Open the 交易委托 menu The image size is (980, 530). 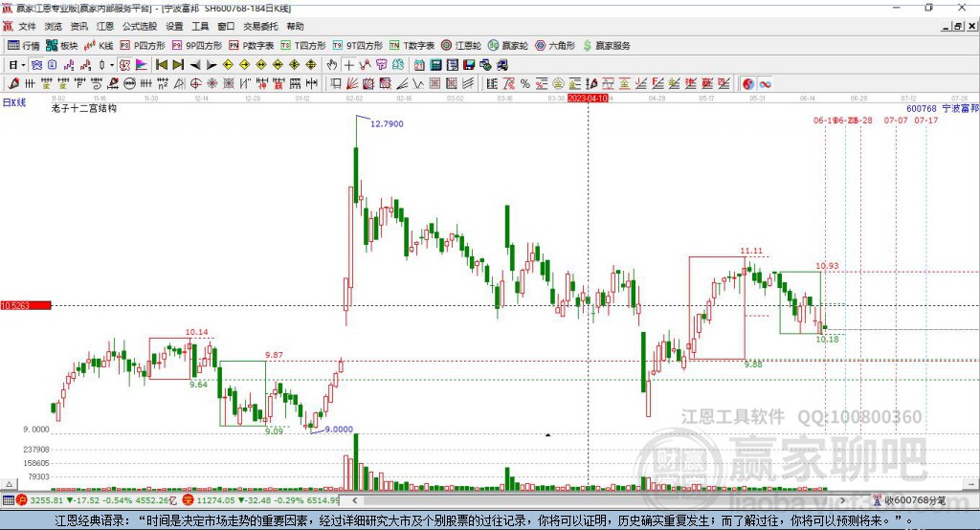pos(260,26)
